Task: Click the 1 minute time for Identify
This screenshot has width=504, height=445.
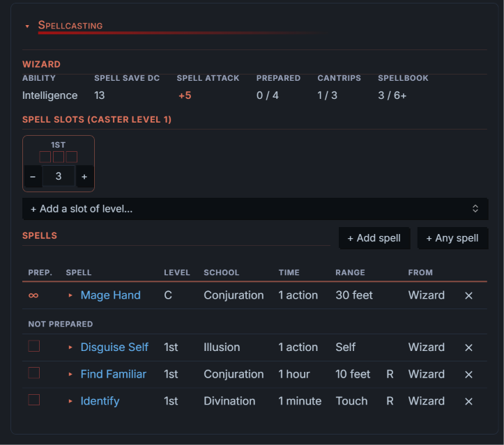Action: click(300, 401)
